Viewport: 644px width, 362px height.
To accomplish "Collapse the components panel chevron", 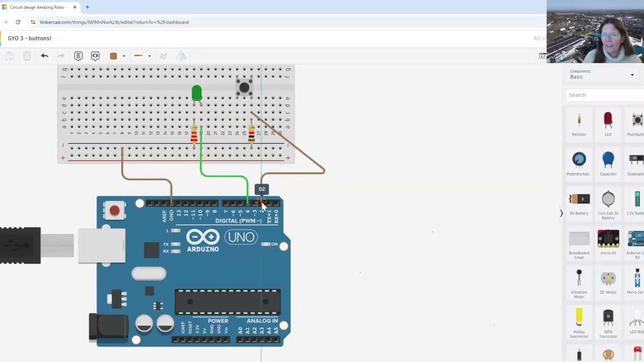I will [x=561, y=213].
